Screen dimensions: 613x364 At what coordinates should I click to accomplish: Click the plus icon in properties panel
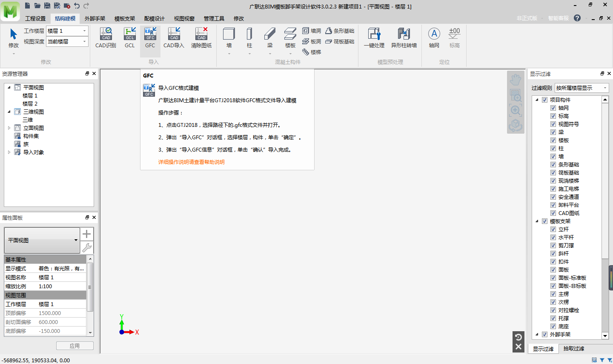coord(87,234)
